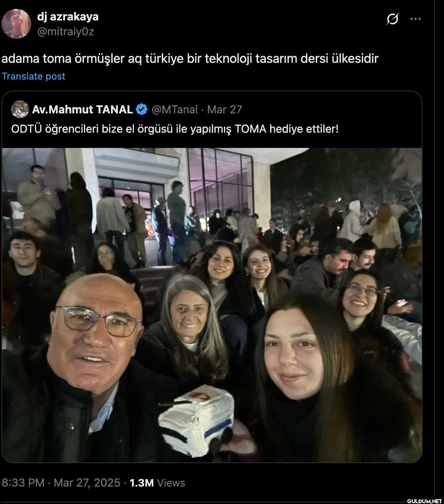Viewport: 444px width, 504px height.
Task: Open the selfie photo in the quoted post
Action: [x=212, y=305]
